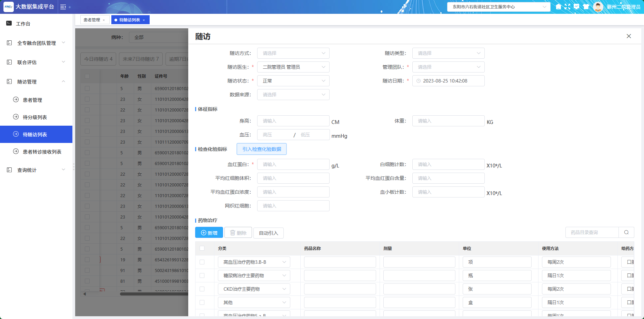Expand the 查询统计 sidebar group
The width and height of the screenshot is (644, 319).
[x=36, y=170]
